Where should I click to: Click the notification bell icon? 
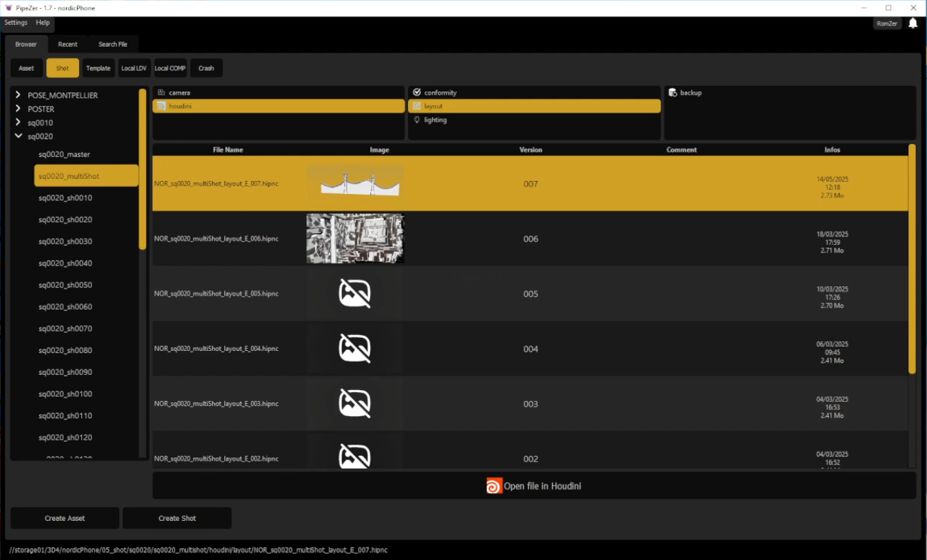coord(913,23)
